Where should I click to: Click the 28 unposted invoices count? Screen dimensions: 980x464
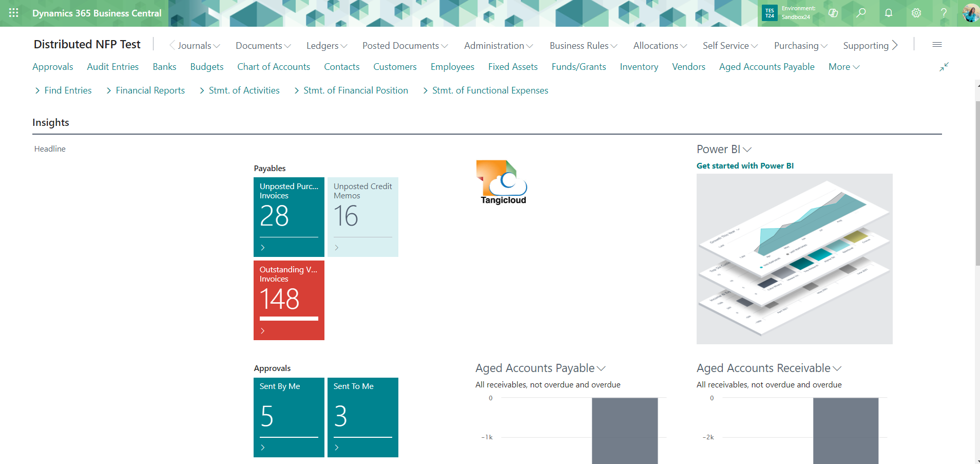274,216
